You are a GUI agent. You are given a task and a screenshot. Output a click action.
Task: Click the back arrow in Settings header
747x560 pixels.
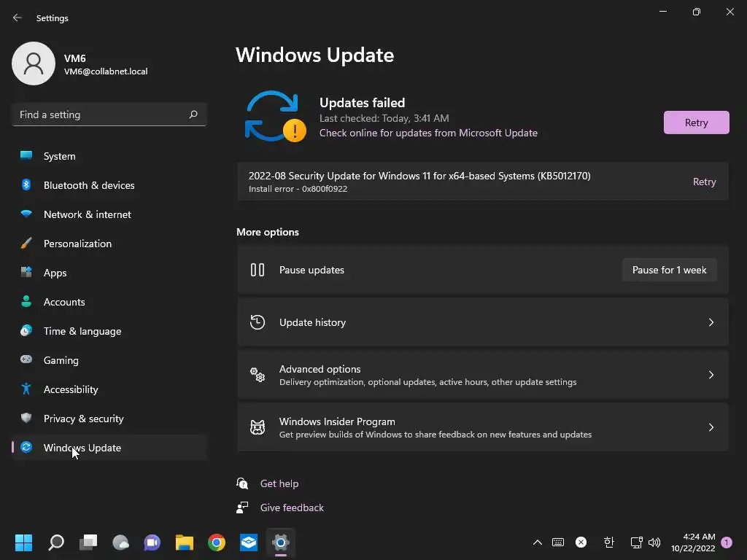18,17
